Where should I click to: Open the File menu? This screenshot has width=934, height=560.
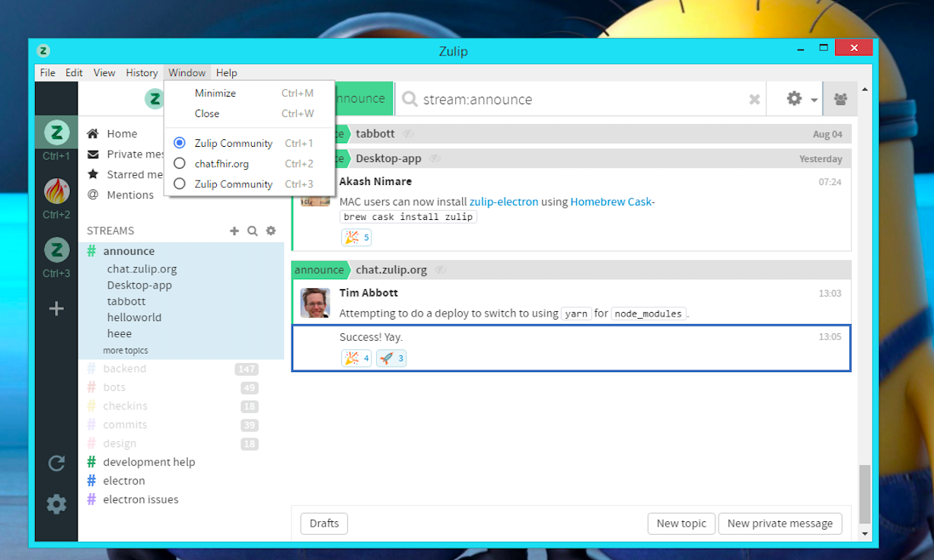(x=47, y=72)
